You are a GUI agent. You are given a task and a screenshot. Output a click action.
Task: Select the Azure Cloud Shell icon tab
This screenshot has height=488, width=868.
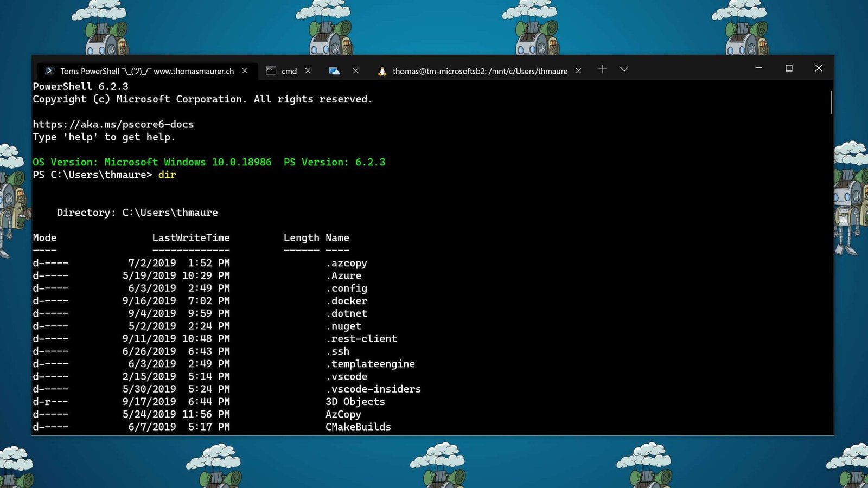(335, 70)
